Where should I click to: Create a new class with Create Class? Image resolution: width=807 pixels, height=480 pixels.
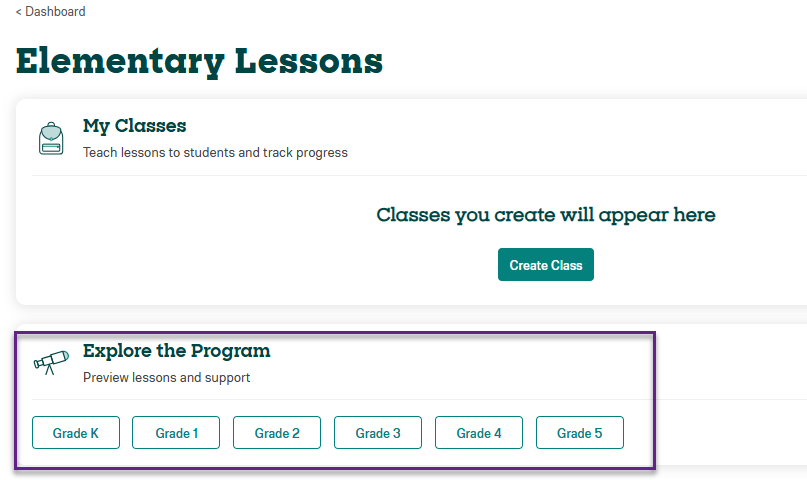click(x=546, y=264)
